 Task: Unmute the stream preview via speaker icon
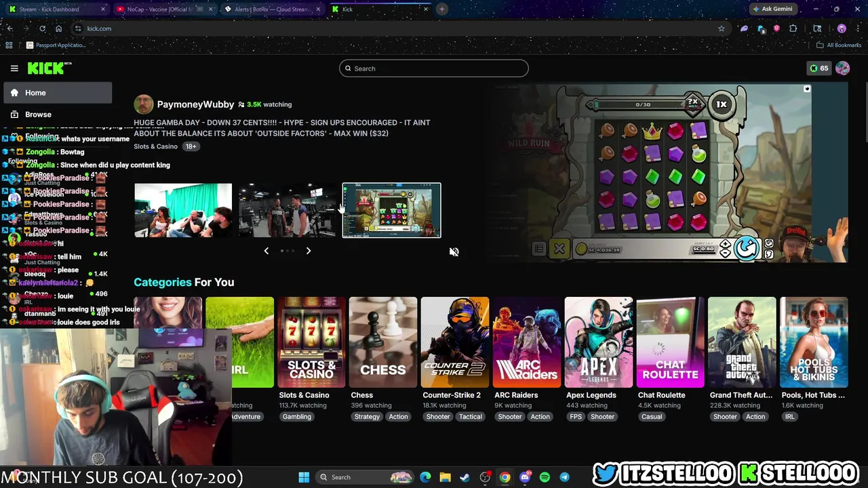click(x=454, y=251)
